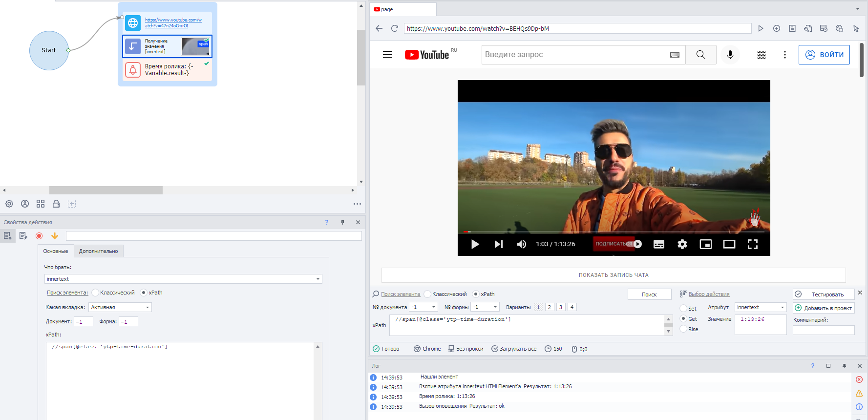Play the YouTube video

point(475,244)
